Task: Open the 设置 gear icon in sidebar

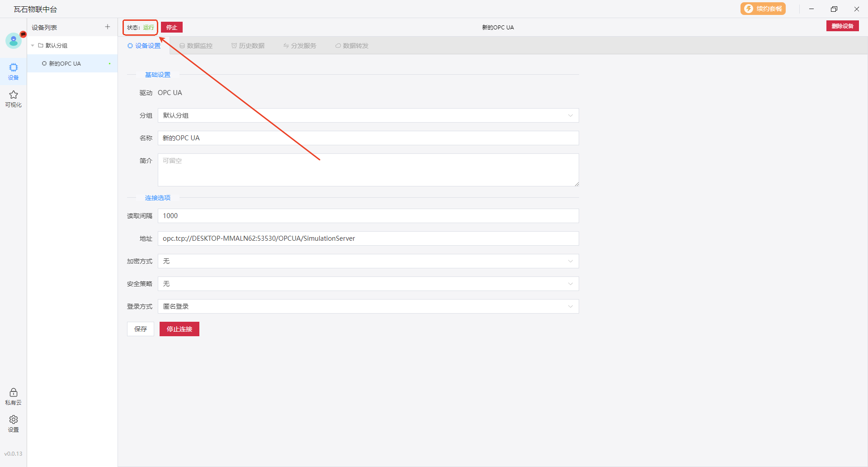Action: tap(14, 423)
